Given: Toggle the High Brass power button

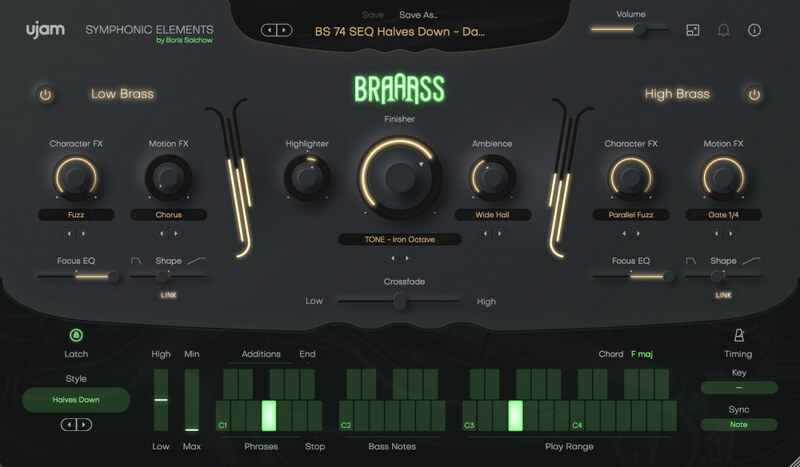Looking at the screenshot, I should point(754,95).
